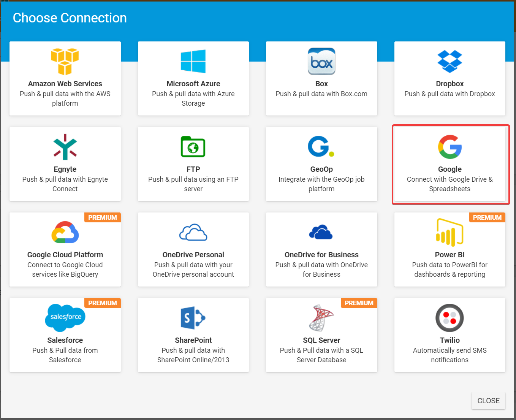Click the Box logo icon
The image size is (516, 420).
click(x=321, y=61)
